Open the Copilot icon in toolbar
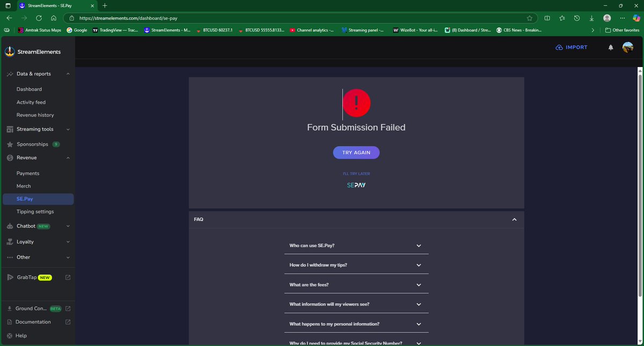 click(x=636, y=18)
